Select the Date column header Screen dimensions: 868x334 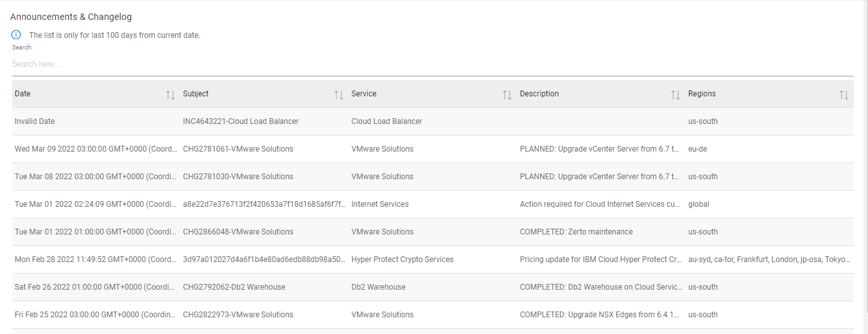[x=23, y=94]
